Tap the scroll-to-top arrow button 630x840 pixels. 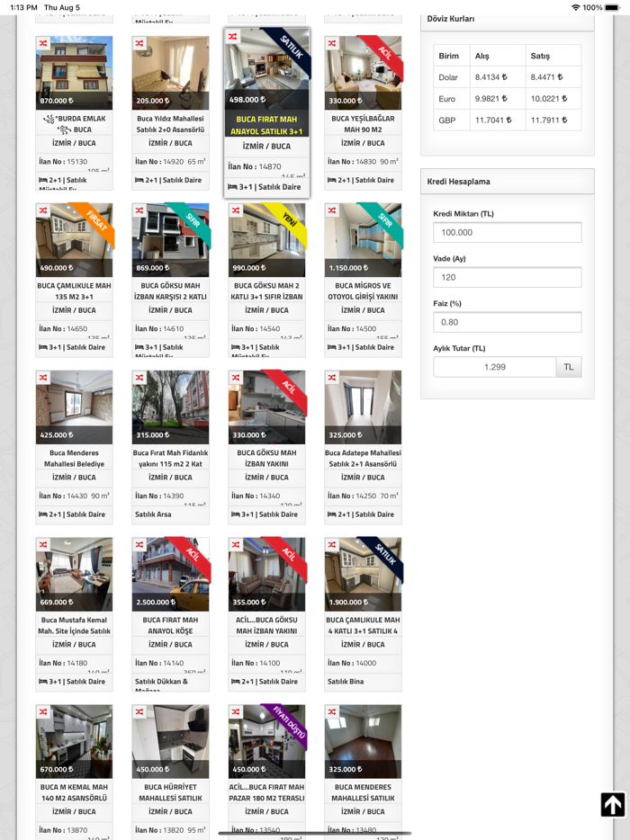coord(612,804)
